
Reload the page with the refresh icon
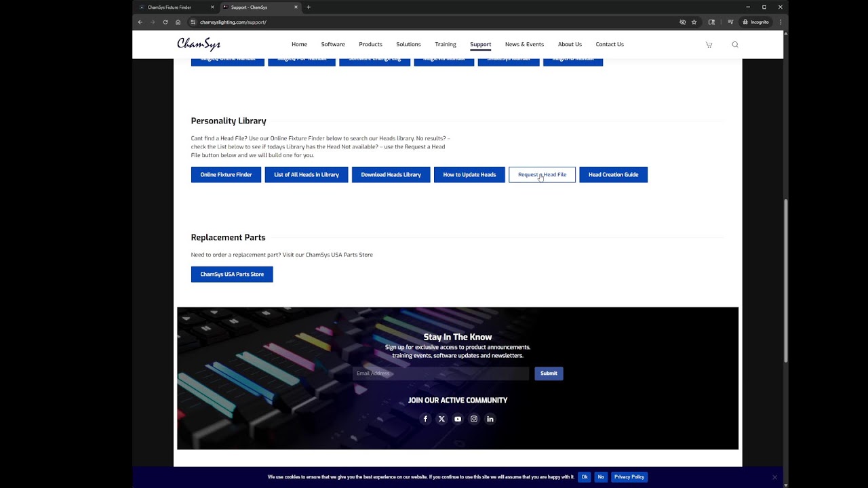point(165,22)
